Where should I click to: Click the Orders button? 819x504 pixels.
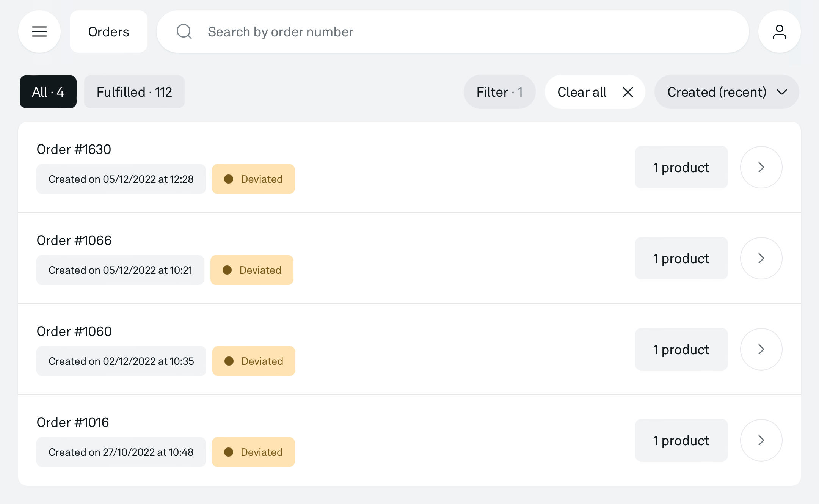(108, 31)
